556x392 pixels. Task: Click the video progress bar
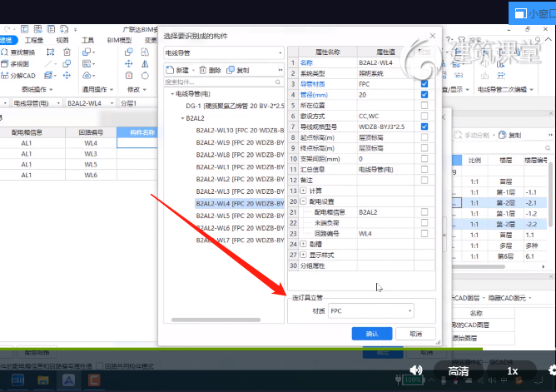click(x=278, y=349)
